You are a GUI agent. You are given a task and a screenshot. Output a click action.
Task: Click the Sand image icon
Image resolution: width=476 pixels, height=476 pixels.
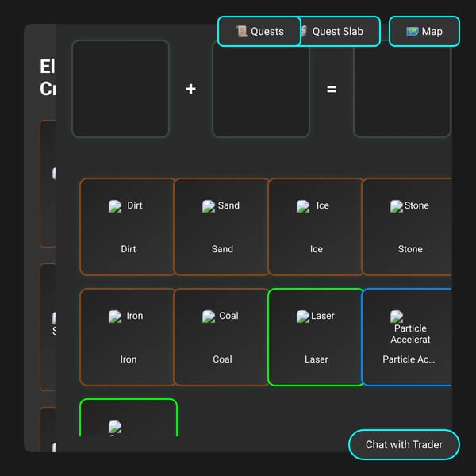point(209,206)
